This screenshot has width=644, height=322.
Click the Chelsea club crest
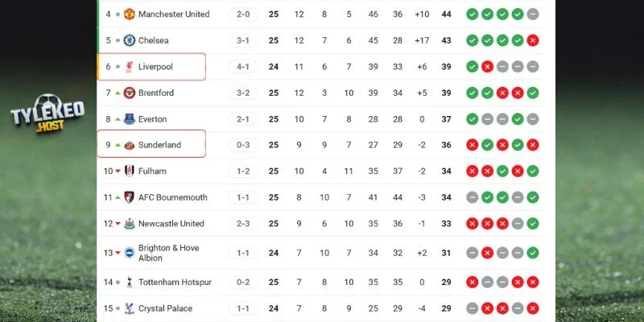click(x=129, y=40)
